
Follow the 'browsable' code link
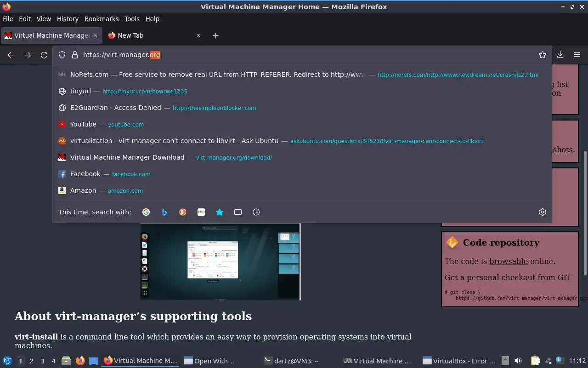(508, 261)
